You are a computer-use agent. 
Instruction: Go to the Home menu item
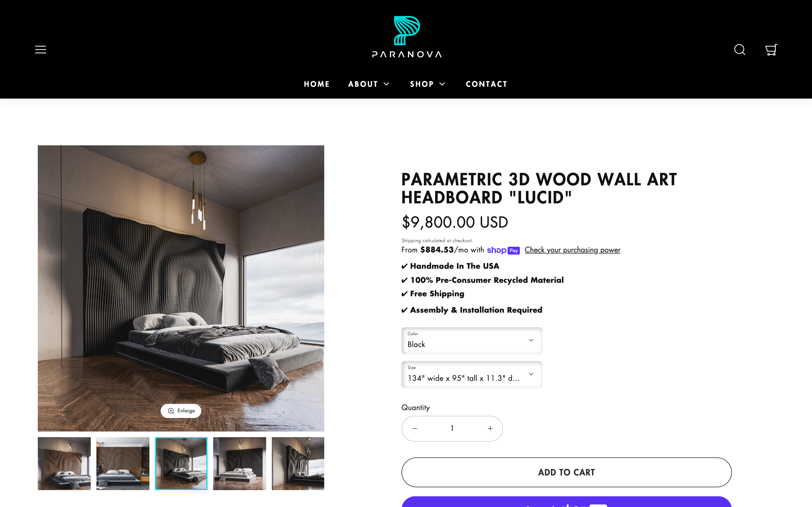click(316, 84)
